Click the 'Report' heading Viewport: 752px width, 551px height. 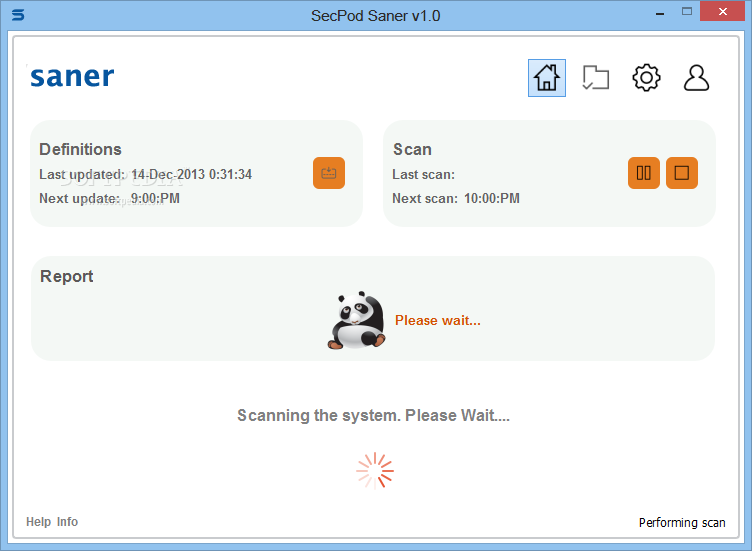click(x=67, y=276)
